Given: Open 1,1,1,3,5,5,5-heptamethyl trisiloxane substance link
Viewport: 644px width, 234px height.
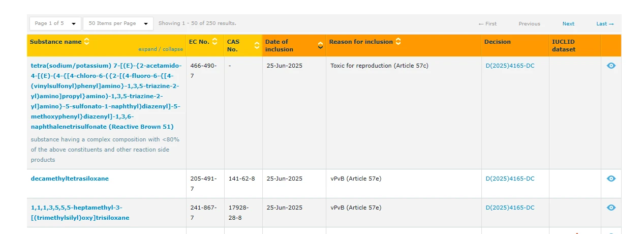Looking at the screenshot, I should pos(80,213).
